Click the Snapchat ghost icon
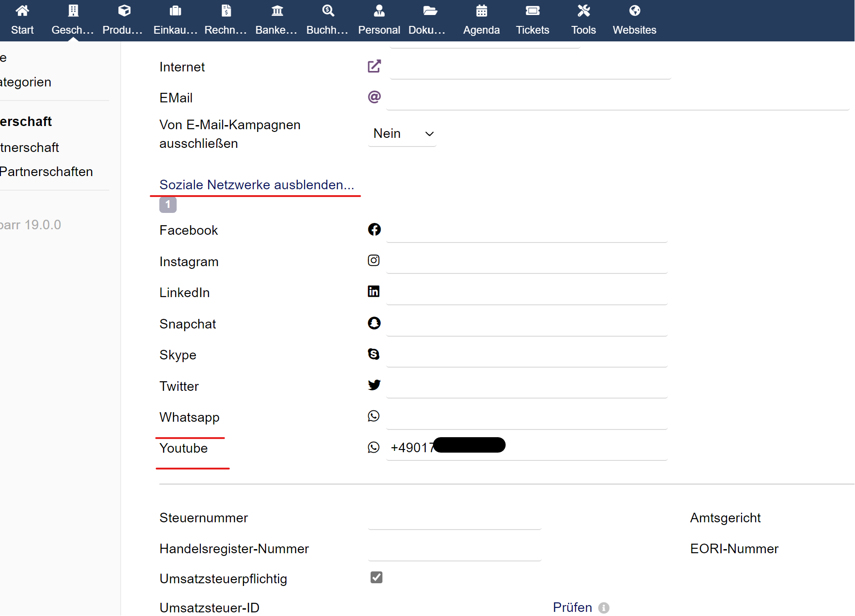 (374, 323)
